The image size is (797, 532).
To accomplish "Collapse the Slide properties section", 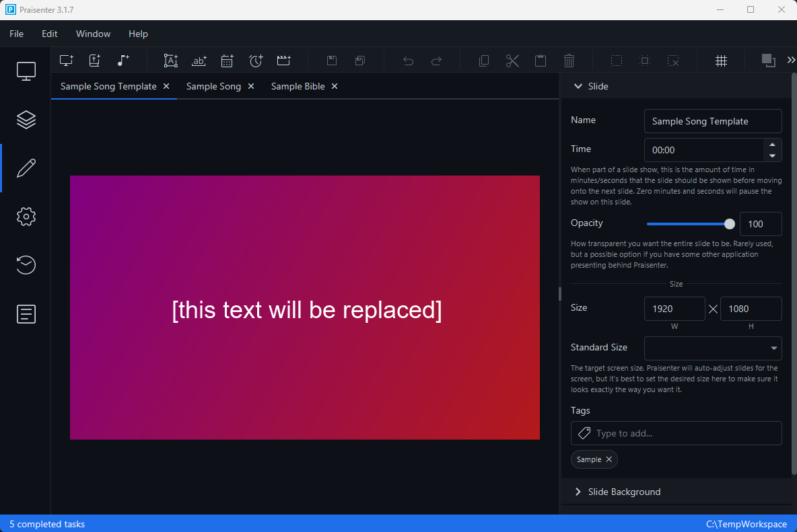I will 578,86.
